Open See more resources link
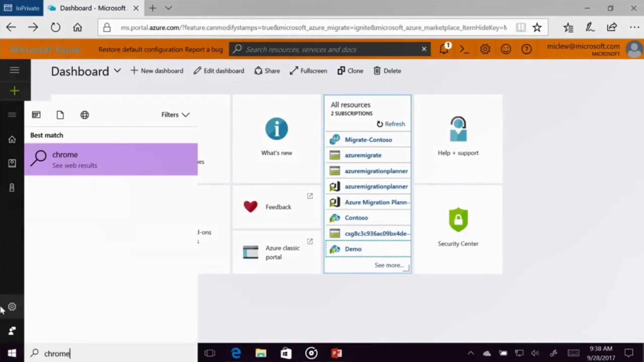Image resolution: width=644 pixels, height=362 pixels. 389,265
